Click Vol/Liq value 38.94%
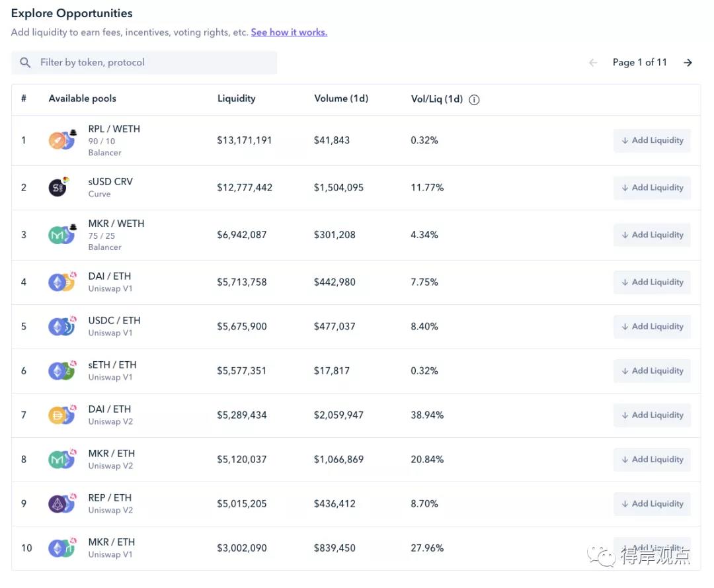Image resolution: width=714 pixels, height=588 pixels. pos(426,415)
